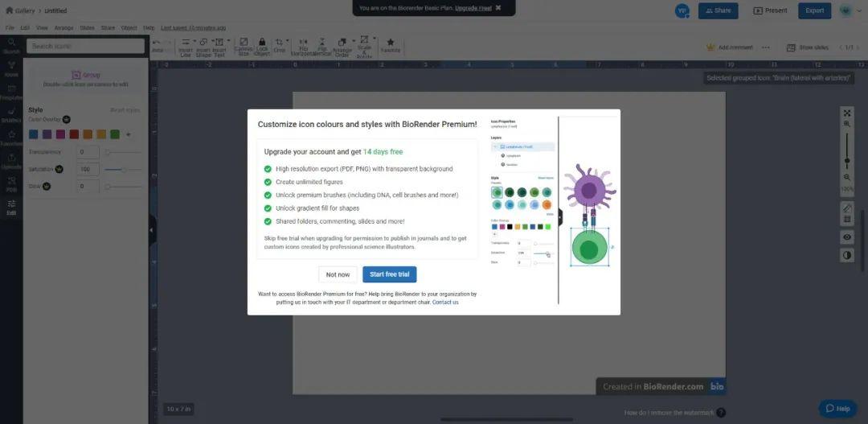Click the Export button

tap(814, 10)
